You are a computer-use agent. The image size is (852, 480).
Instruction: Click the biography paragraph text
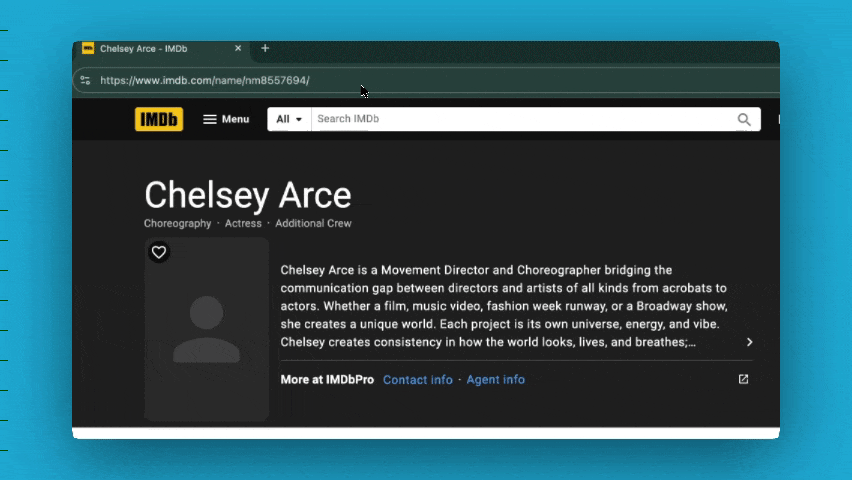point(504,306)
